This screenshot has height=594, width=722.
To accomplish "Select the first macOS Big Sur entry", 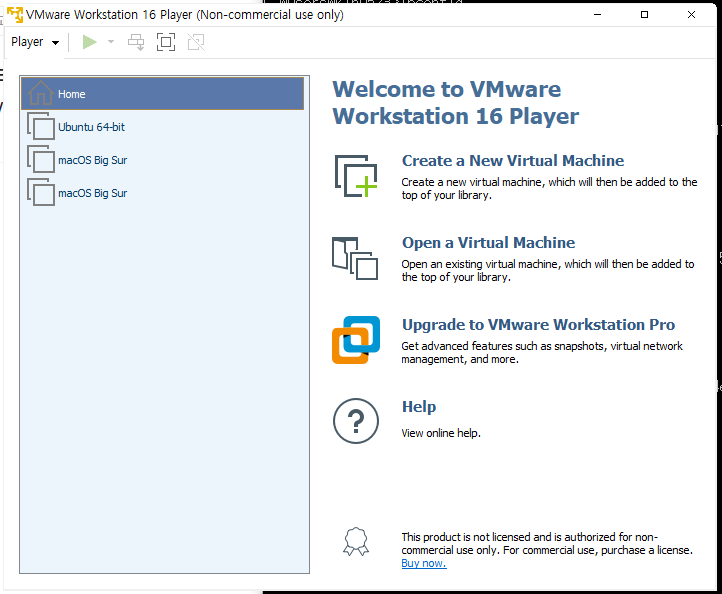I will coord(163,160).
